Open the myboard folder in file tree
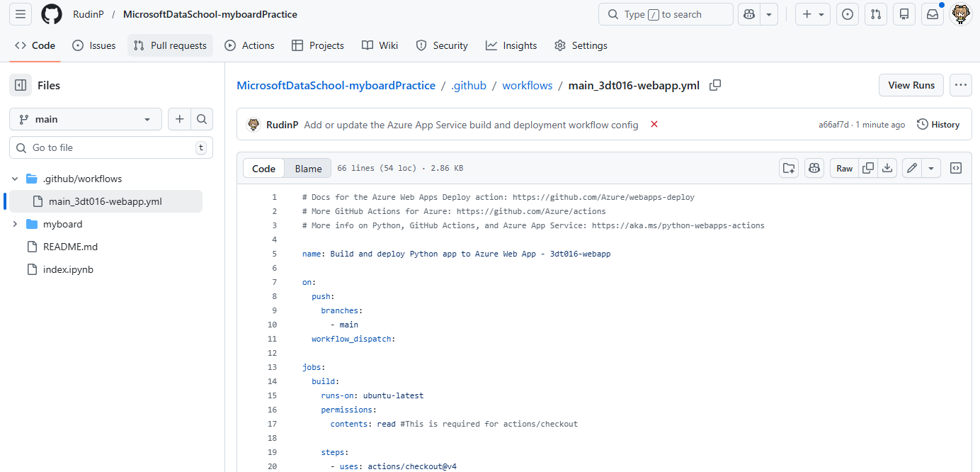This screenshot has height=472, width=980. click(x=62, y=224)
